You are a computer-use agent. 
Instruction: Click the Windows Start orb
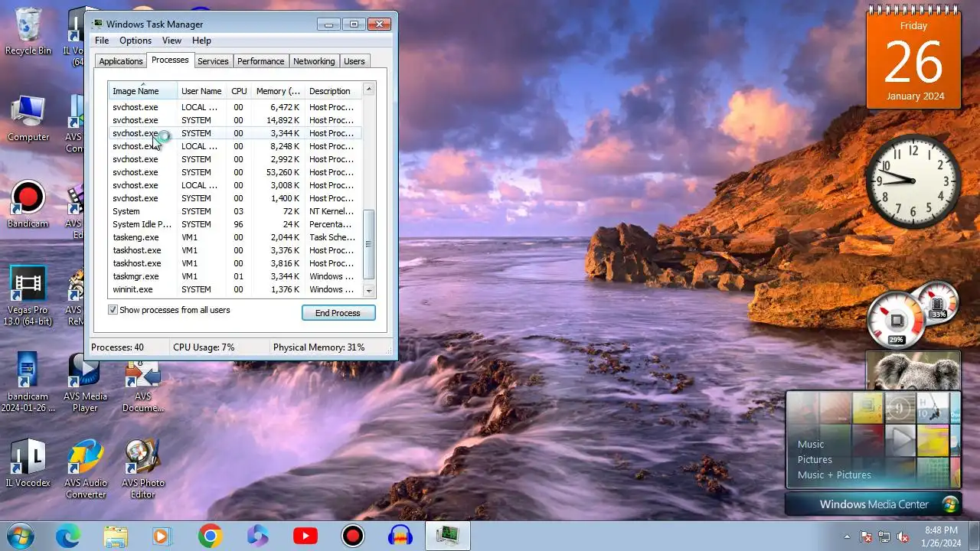pyautogui.click(x=20, y=536)
